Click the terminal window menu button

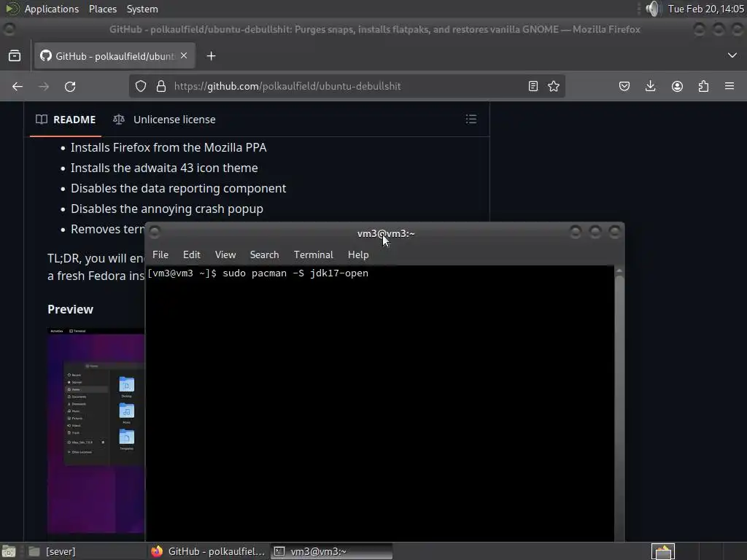click(155, 232)
